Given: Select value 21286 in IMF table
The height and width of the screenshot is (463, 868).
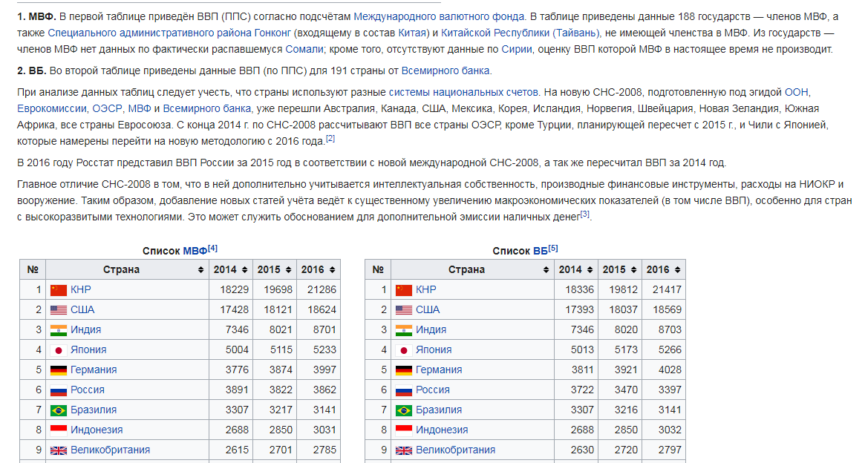Looking at the screenshot, I should coord(322,289).
